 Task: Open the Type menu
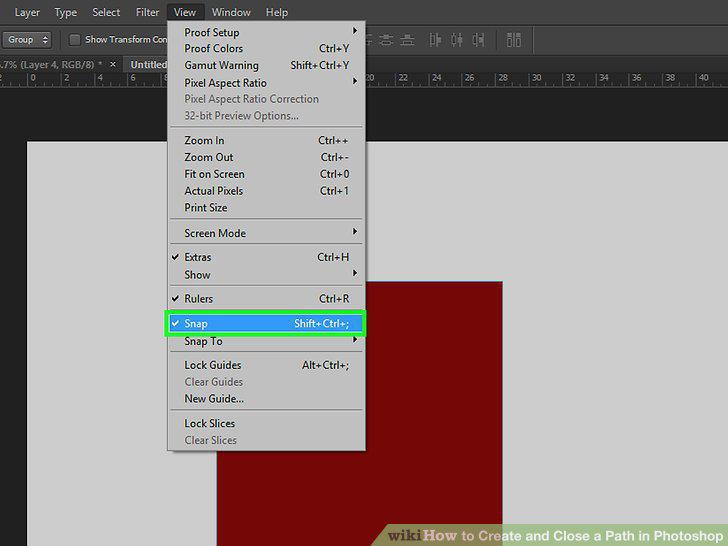65,13
